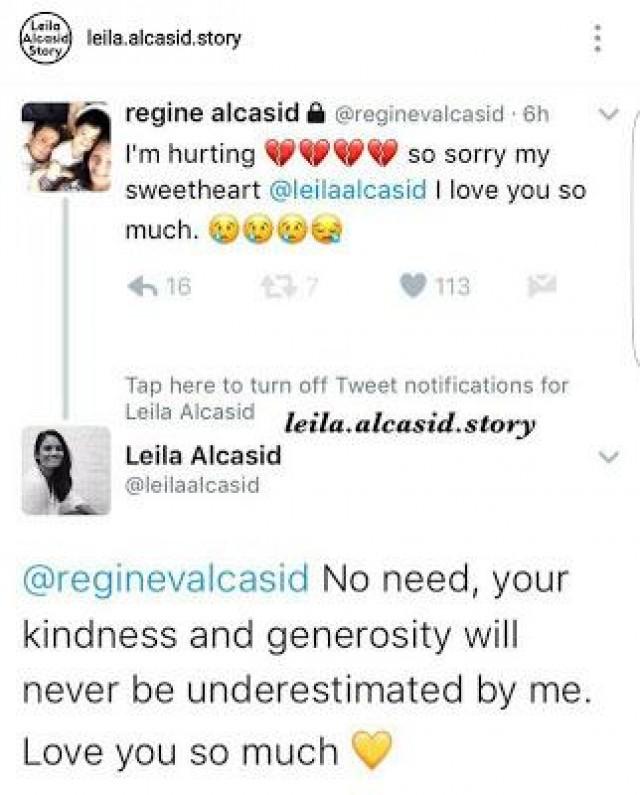Like the tweet with the heart icon

pyautogui.click(x=413, y=287)
